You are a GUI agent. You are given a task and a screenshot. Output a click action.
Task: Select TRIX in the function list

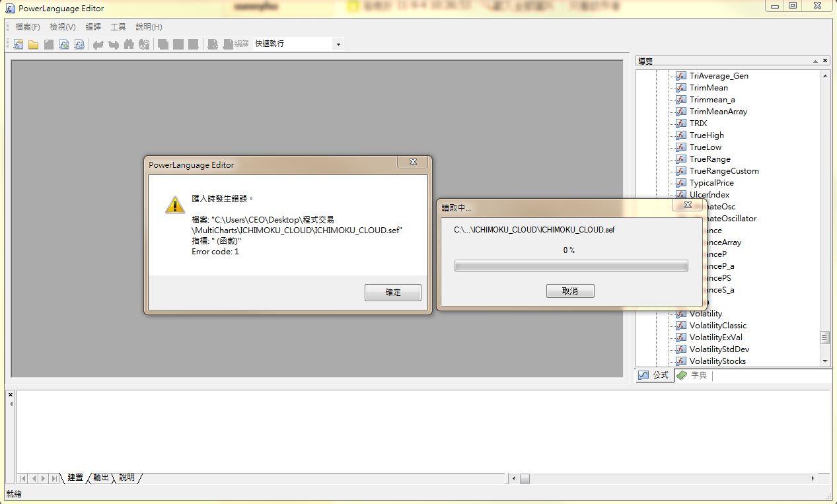tap(698, 124)
